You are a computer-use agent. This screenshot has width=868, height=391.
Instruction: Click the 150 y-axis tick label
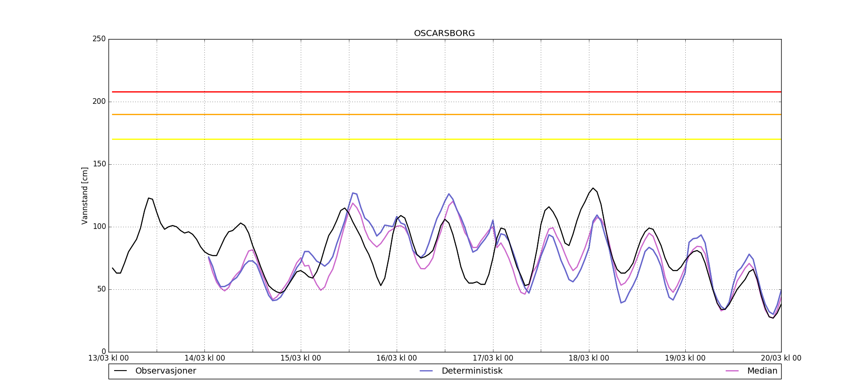(99, 164)
